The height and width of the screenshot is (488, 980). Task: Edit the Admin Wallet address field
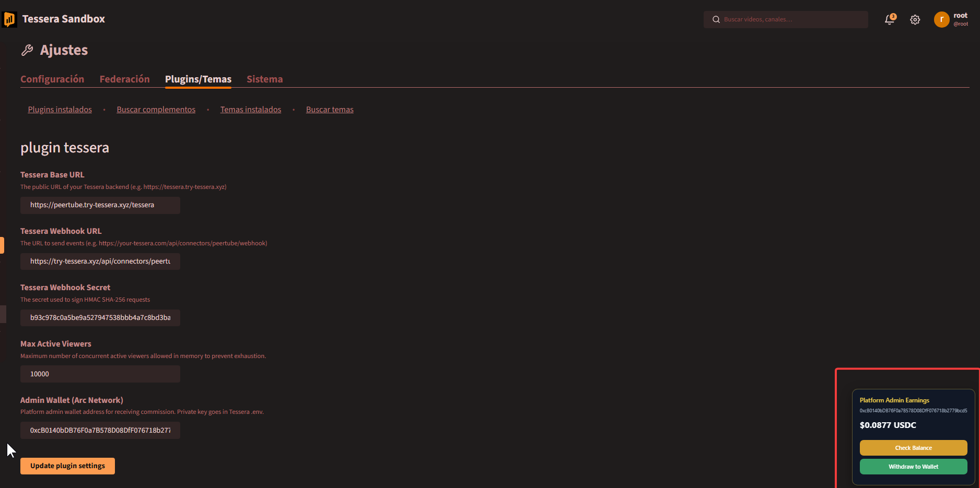[x=100, y=431]
